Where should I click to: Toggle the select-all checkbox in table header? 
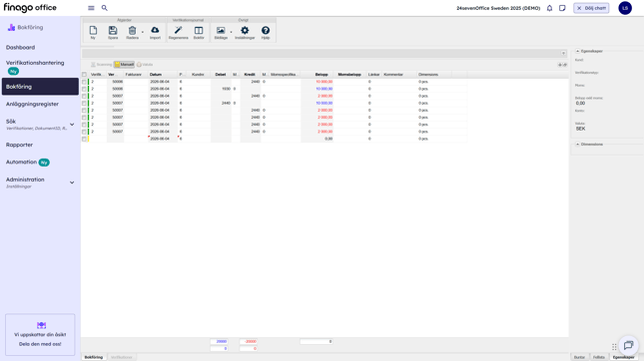(84, 75)
